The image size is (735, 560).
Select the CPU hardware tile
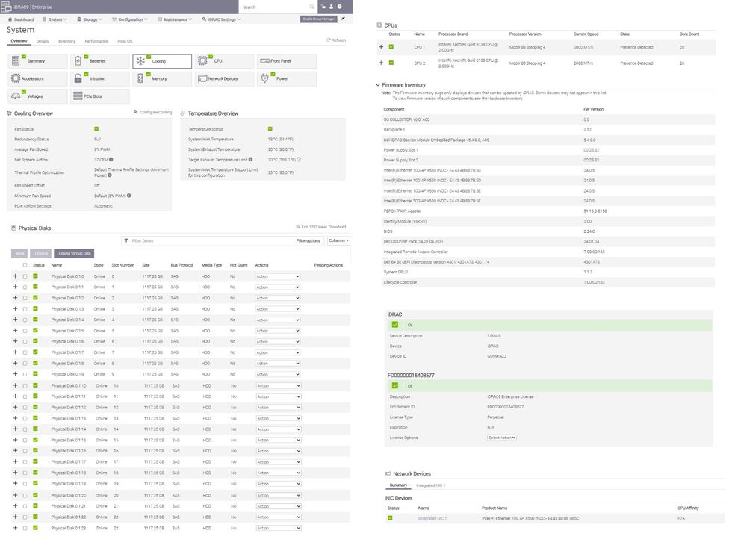[224, 61]
